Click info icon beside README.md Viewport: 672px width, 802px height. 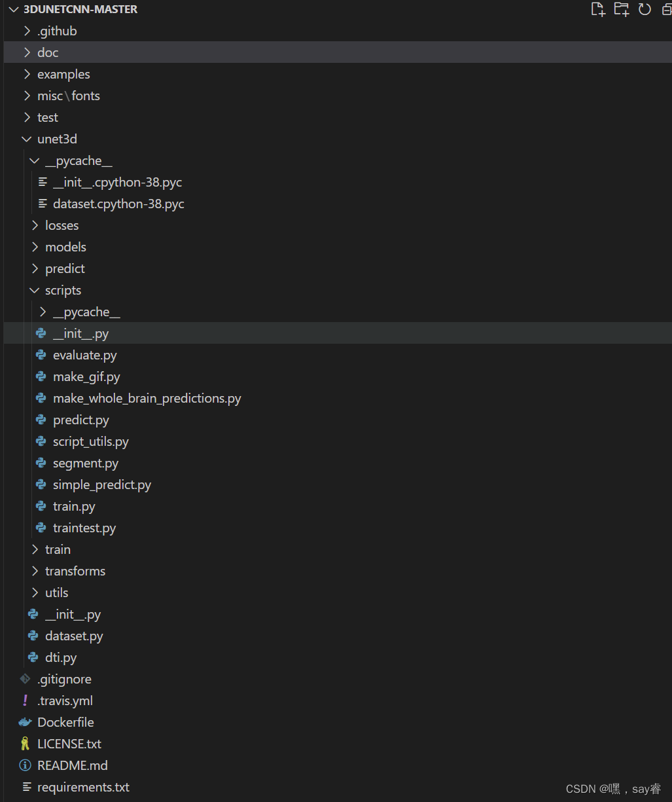coord(26,765)
